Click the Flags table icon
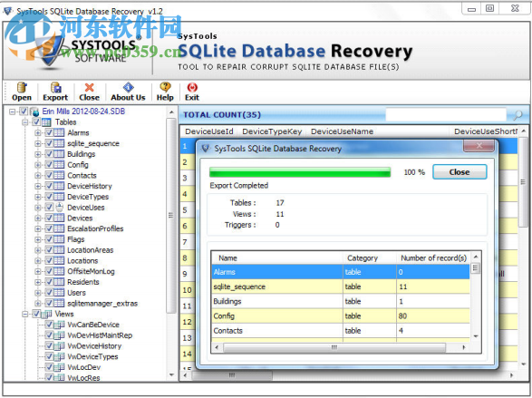This screenshot has width=532, height=398. pyautogui.click(x=59, y=239)
